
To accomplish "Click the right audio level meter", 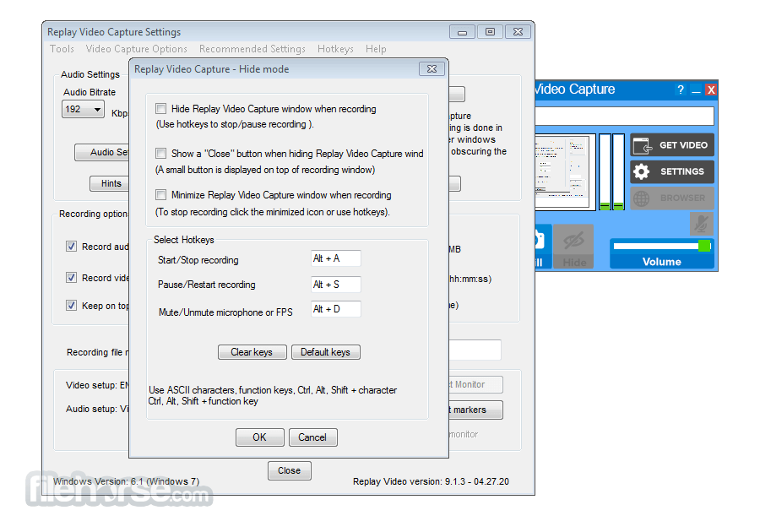I will point(618,172).
